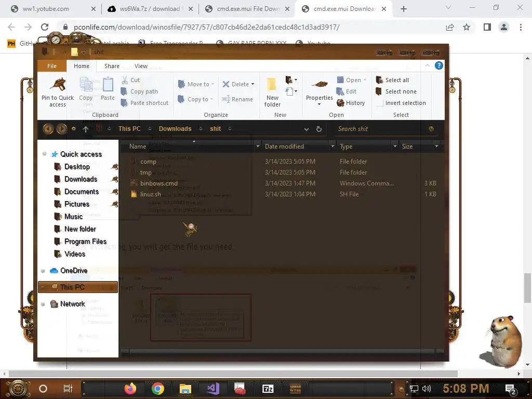Switch to the Share ribbon tab
The image size is (532, 399).
tap(112, 66)
